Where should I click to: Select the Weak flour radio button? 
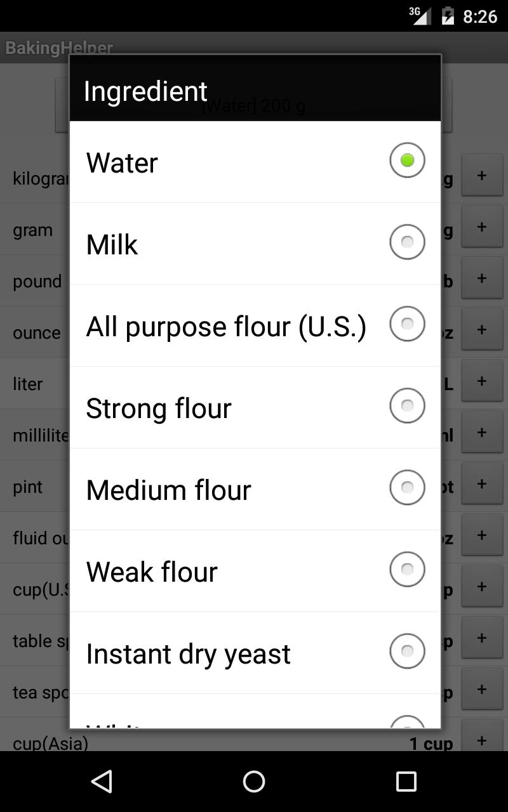coord(407,570)
